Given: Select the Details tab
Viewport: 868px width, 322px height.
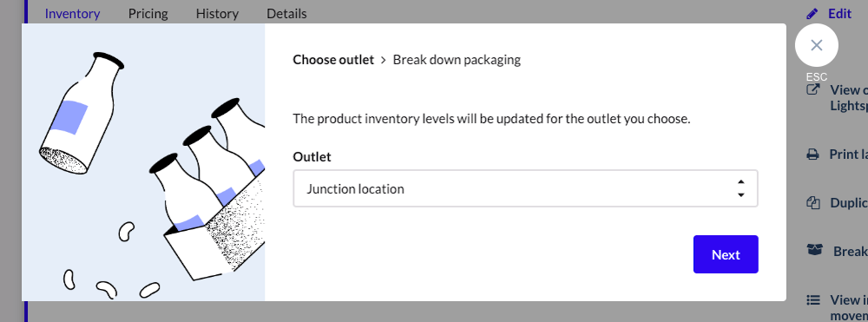Looking at the screenshot, I should click(286, 13).
